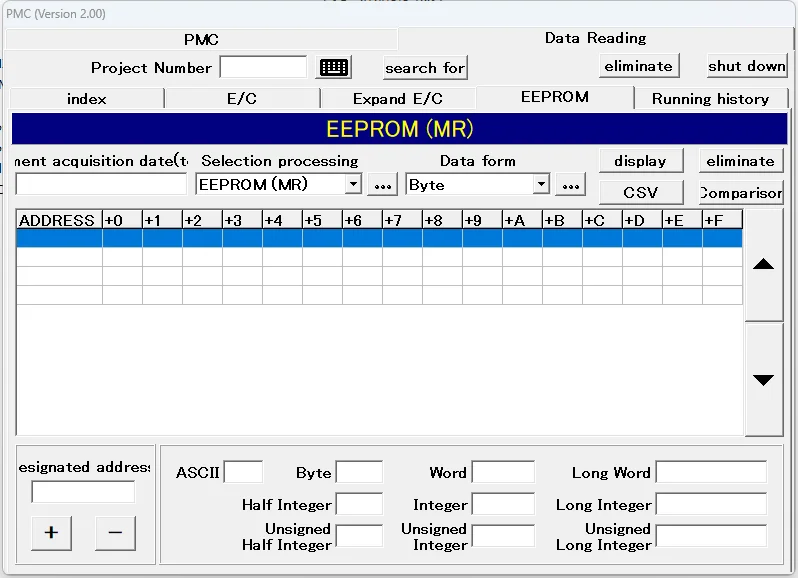Open ellipsis button beside Data form
Viewport: 798px width, 578px height.
[571, 185]
